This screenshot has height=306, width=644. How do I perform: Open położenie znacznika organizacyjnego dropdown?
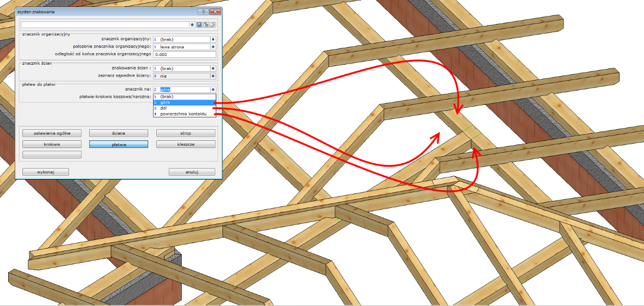click(x=213, y=47)
